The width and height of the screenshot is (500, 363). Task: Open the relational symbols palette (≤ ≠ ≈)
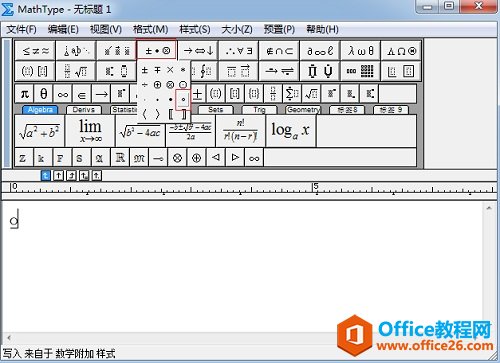coord(35,51)
